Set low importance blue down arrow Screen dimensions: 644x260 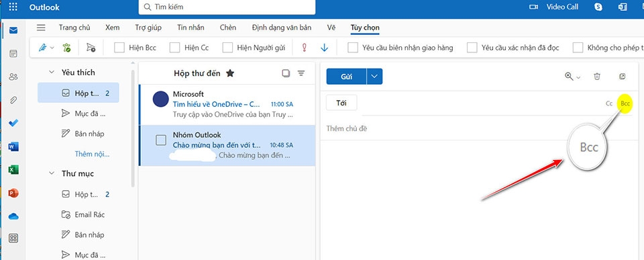coord(325,48)
